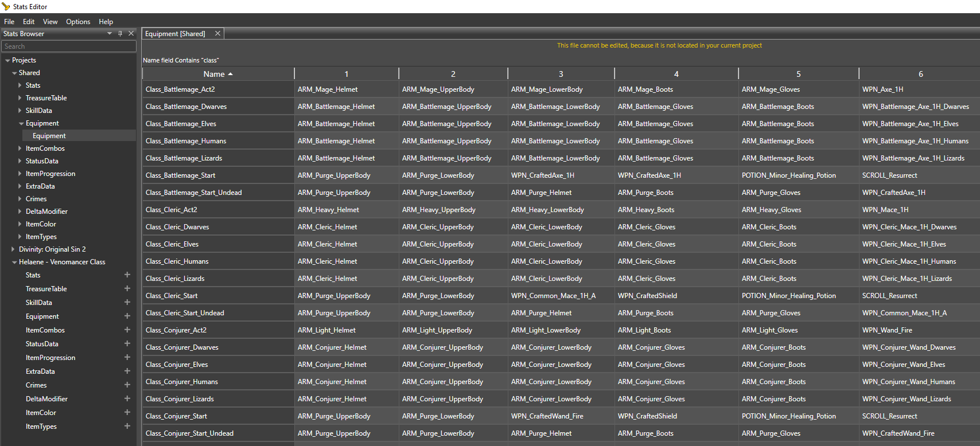This screenshot has height=446, width=980.
Task: Open the File menu
Action: coord(9,22)
